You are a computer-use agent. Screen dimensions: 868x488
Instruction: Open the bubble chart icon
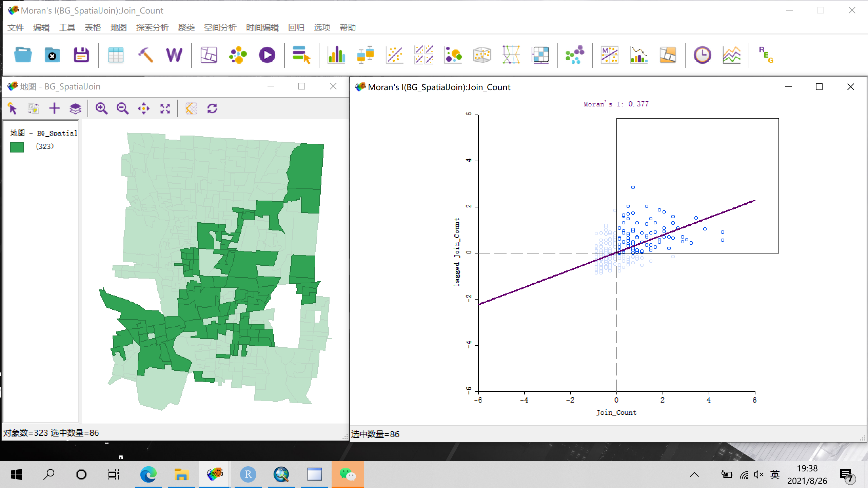(453, 55)
